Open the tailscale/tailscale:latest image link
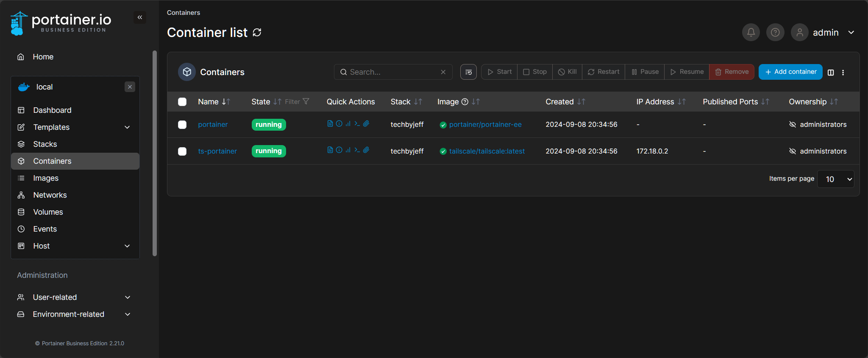This screenshot has width=868, height=358. coord(487,151)
